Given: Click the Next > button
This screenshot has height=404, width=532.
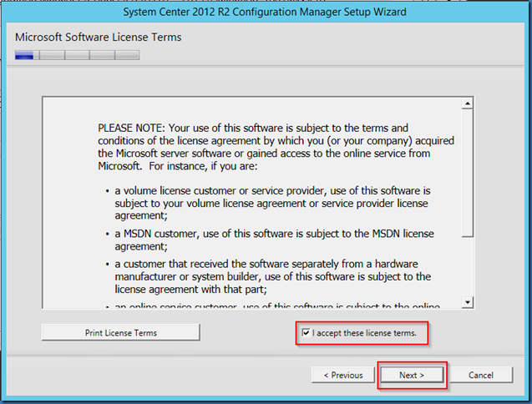Looking at the screenshot, I should (412, 375).
